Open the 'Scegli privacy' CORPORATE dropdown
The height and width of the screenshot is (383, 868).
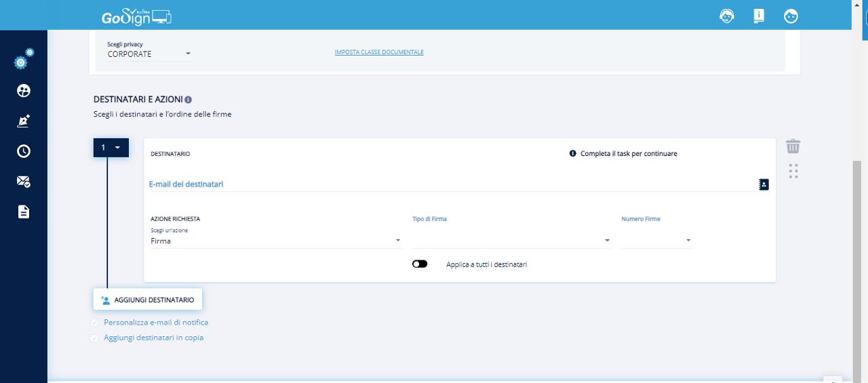(x=149, y=54)
